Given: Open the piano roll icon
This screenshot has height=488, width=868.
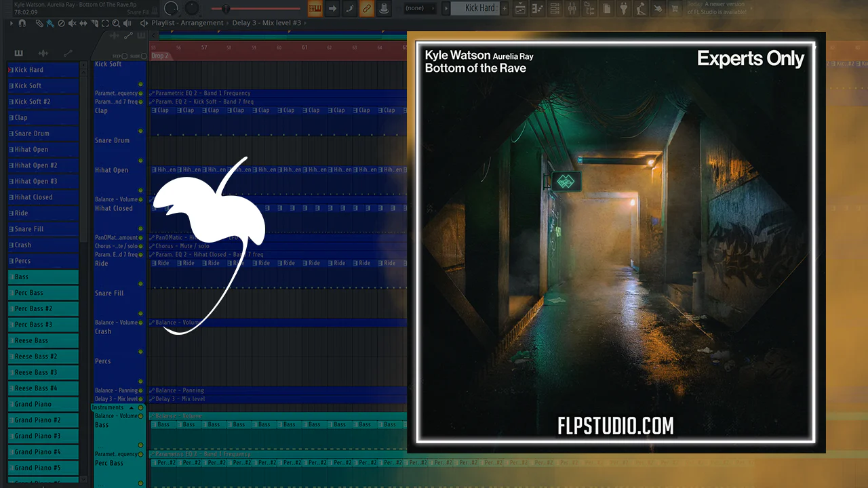Looking at the screenshot, I should tap(538, 8).
